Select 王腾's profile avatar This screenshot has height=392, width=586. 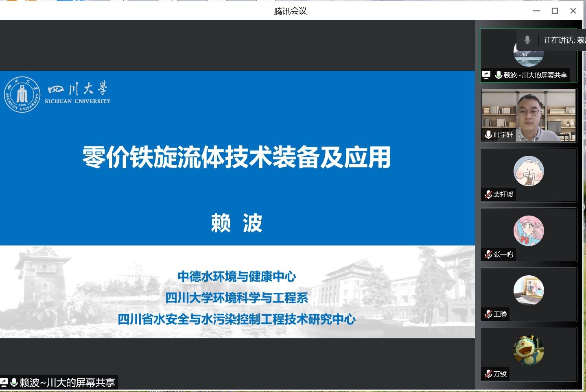529,290
